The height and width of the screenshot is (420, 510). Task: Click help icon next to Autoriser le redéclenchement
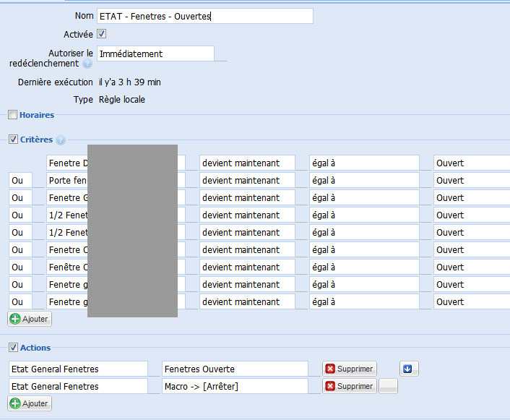(87, 64)
